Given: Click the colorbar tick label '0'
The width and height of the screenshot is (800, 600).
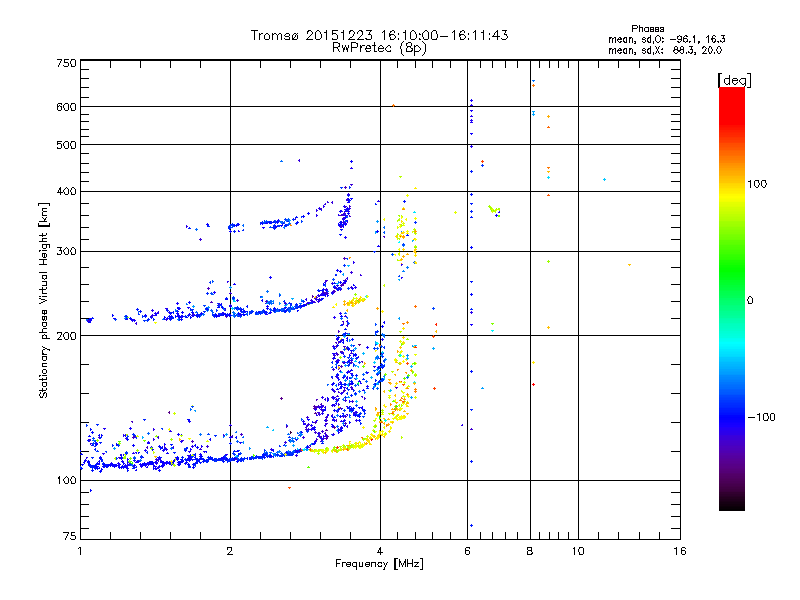Looking at the screenshot, I should click(x=750, y=301).
